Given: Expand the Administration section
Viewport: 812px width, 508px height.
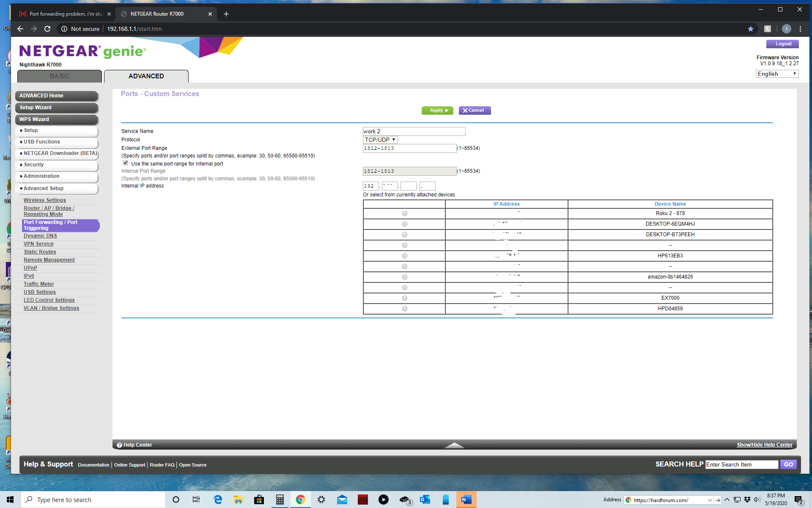Looking at the screenshot, I should (57, 177).
